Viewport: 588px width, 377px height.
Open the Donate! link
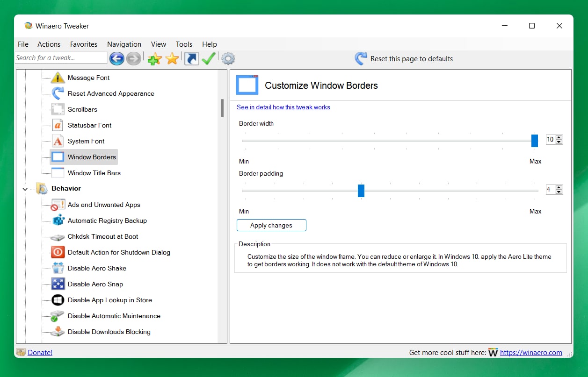pos(40,353)
